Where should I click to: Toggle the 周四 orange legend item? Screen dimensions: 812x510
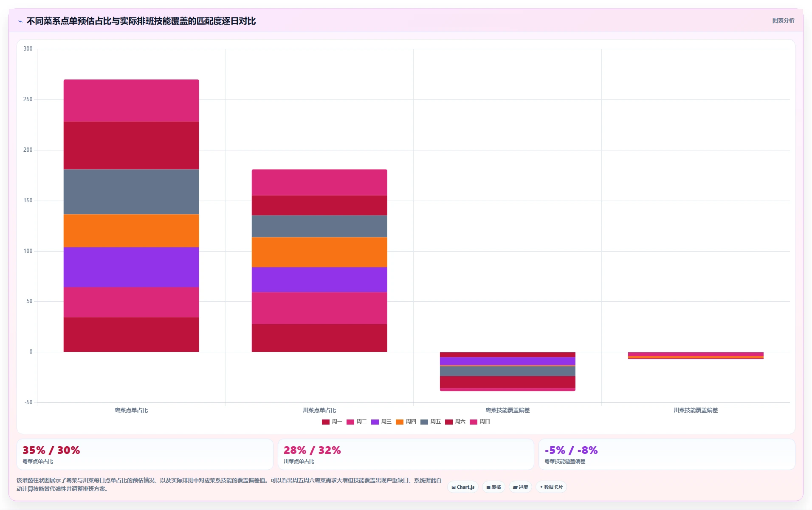pyautogui.click(x=406, y=422)
